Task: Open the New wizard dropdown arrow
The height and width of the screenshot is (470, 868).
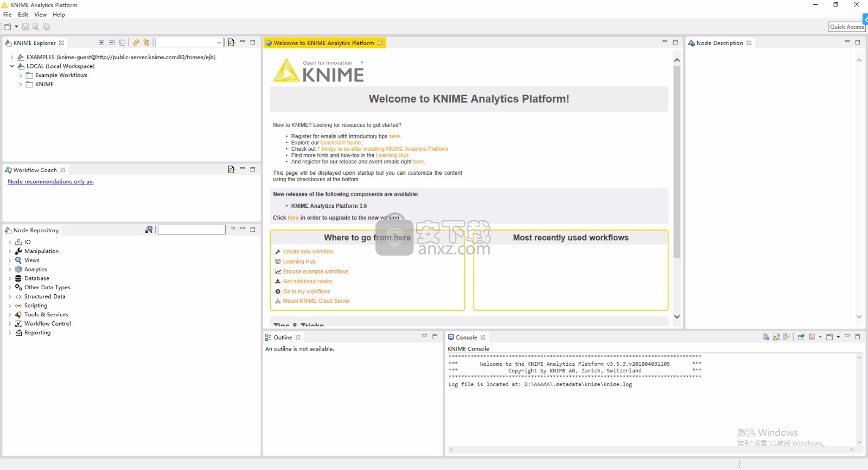Action: [x=16, y=27]
